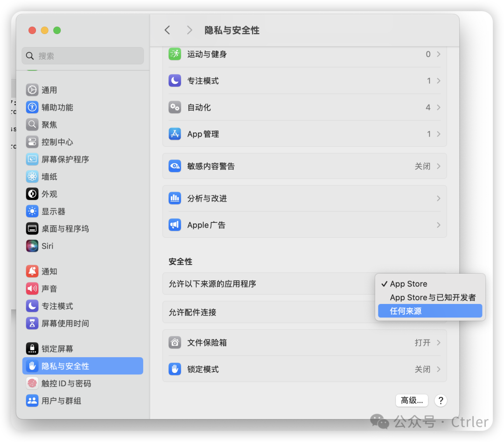Expand the 敏感内容警告 row chevron
This screenshot has height=442, width=504.
(438, 166)
